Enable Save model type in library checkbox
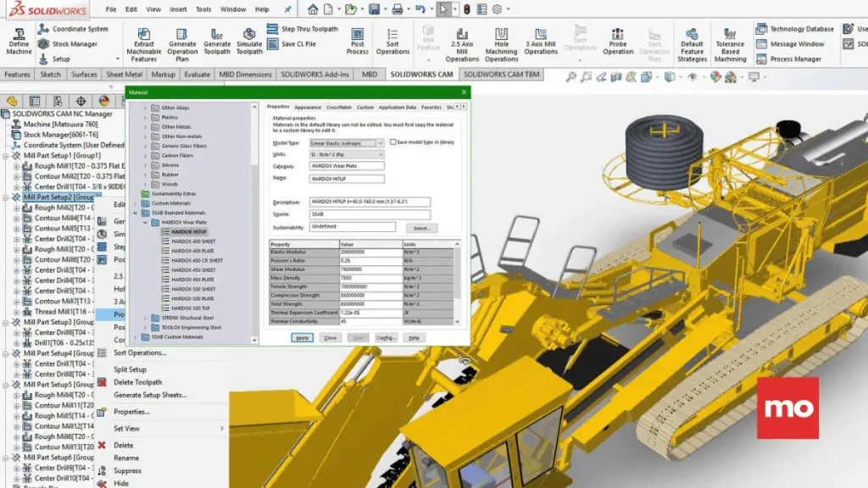Viewport: 868px width, 488px height. coord(393,142)
